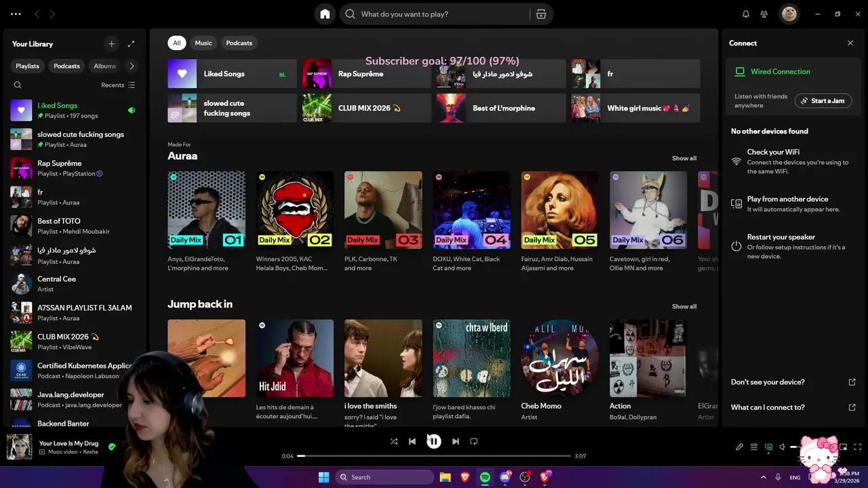Filter library by Podcasts chip
This screenshot has height=488, width=868.
pyautogui.click(x=66, y=66)
